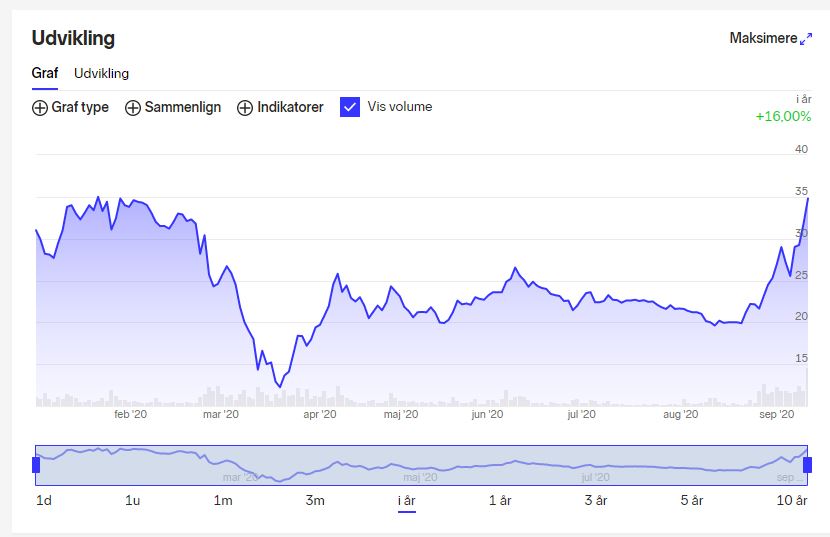Select the 10 år time range
830x537 pixels.
coord(791,500)
